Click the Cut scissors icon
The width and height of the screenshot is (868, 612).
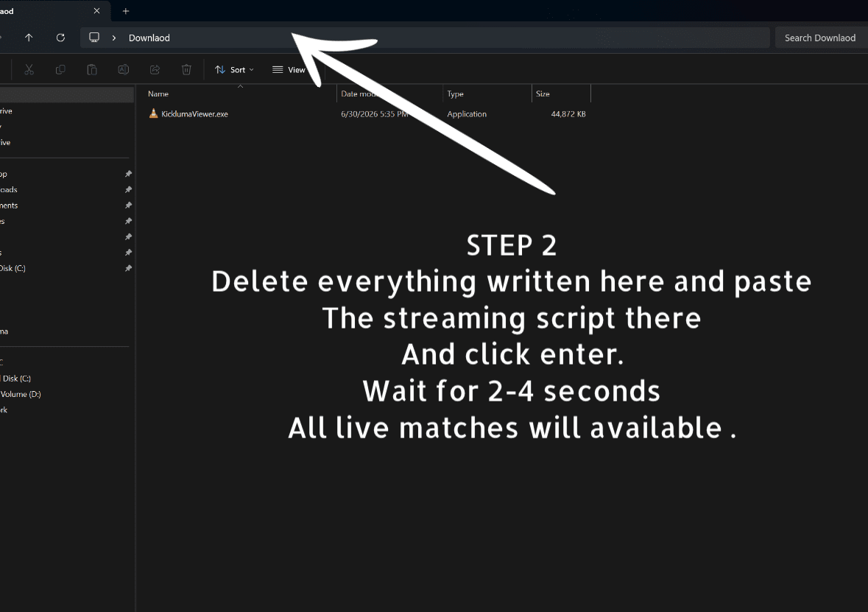pos(29,69)
